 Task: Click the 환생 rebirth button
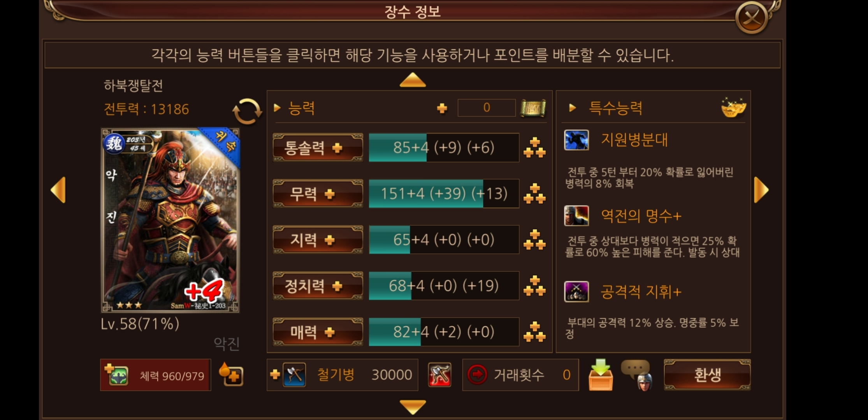707,375
